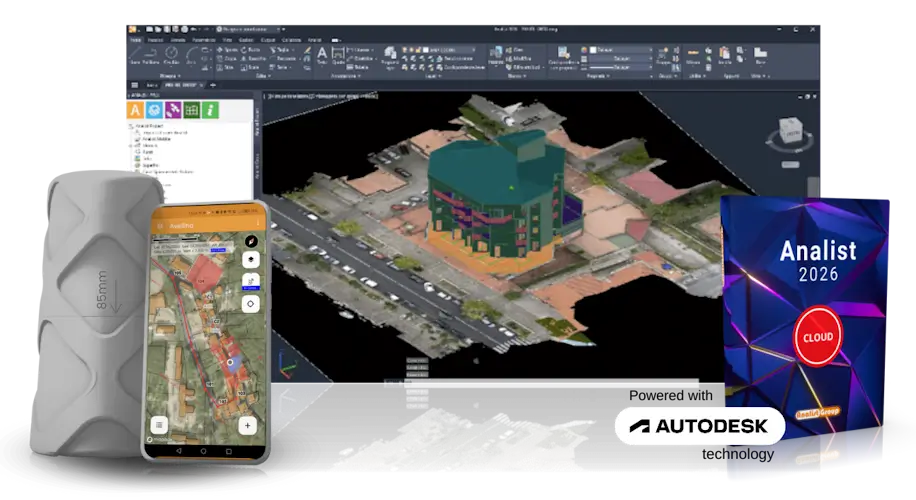The height and width of the screenshot is (500, 916).
Task: Click the red CLOUD button on box
Action: point(818,336)
